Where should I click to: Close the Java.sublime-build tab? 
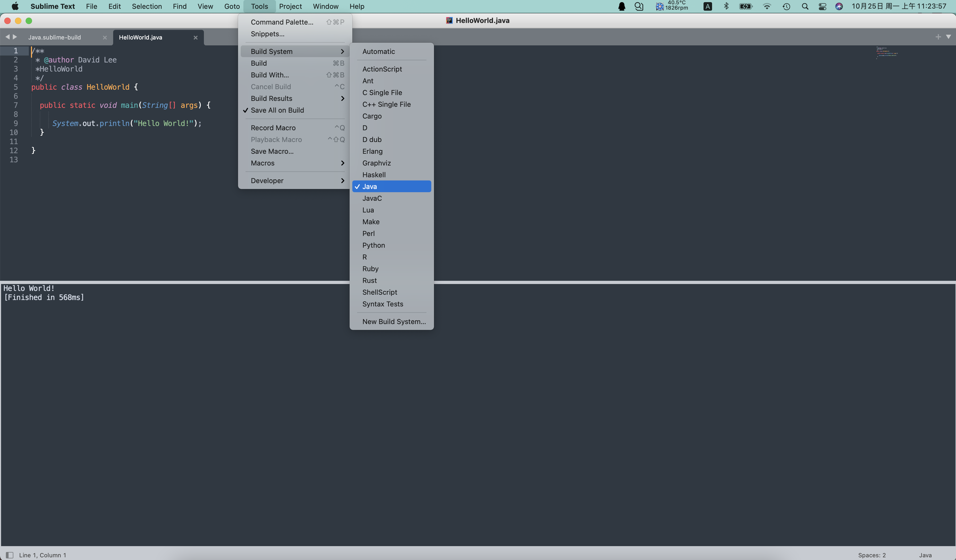pyautogui.click(x=105, y=38)
